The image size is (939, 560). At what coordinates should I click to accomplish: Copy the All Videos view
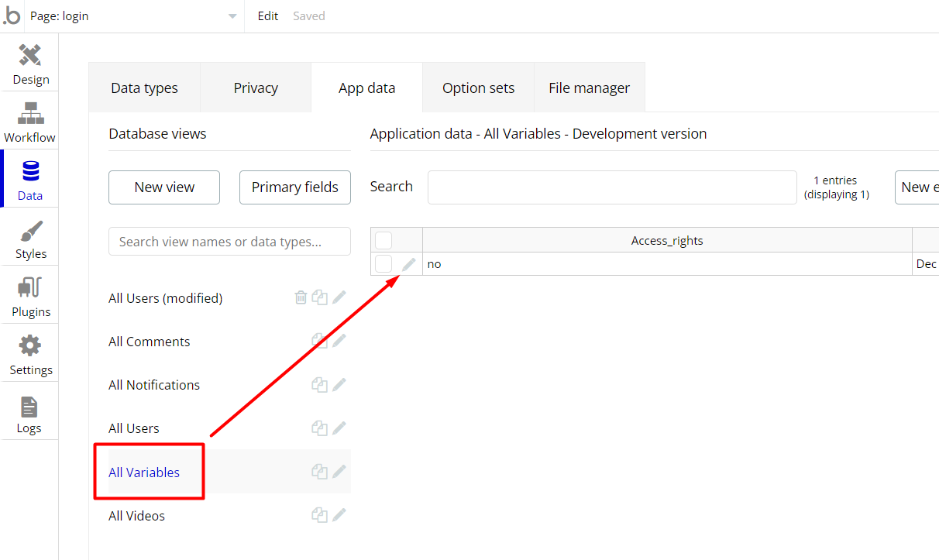click(319, 515)
